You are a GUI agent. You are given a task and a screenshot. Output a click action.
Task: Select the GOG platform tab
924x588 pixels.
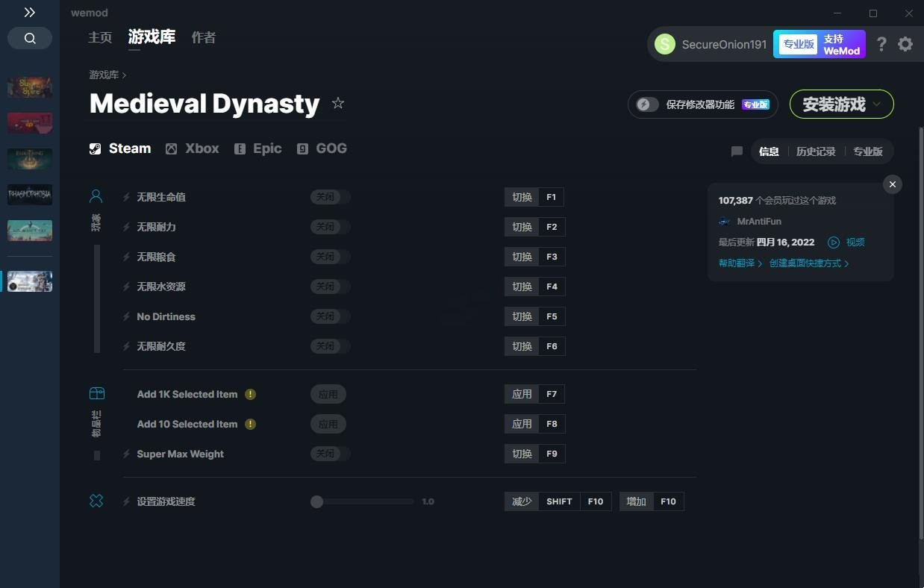[322, 148]
